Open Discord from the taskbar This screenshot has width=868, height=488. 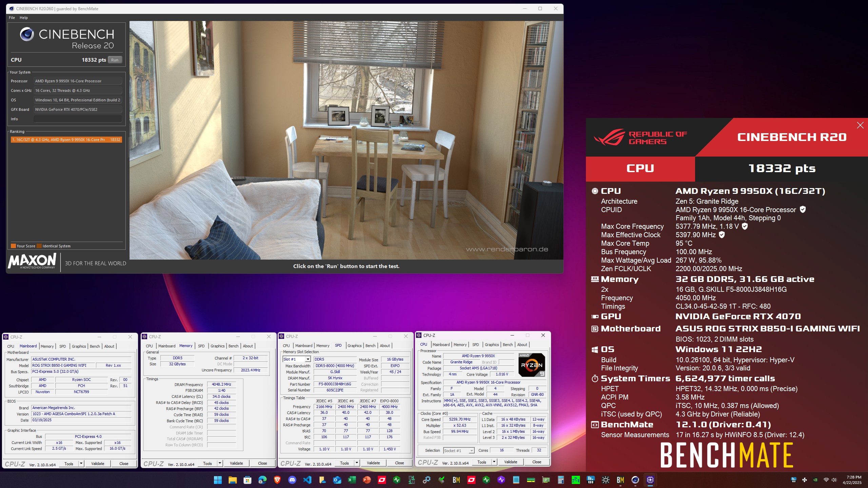292,480
